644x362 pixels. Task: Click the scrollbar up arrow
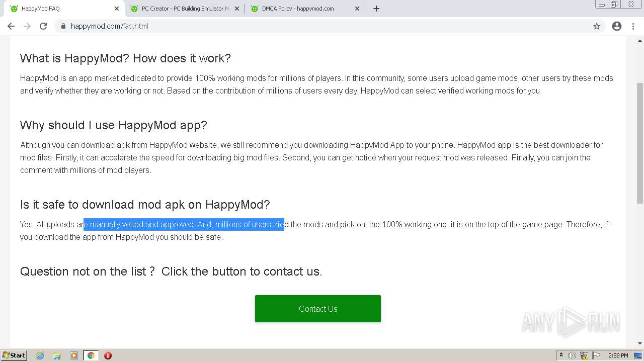click(x=640, y=40)
